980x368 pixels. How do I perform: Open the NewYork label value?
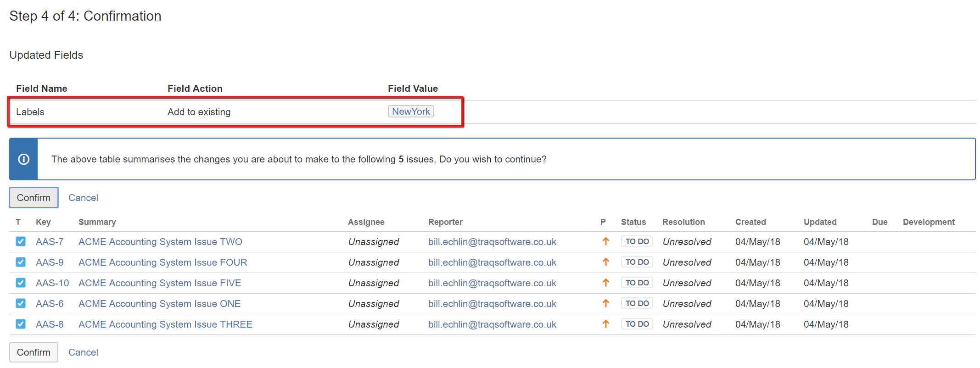click(x=411, y=112)
